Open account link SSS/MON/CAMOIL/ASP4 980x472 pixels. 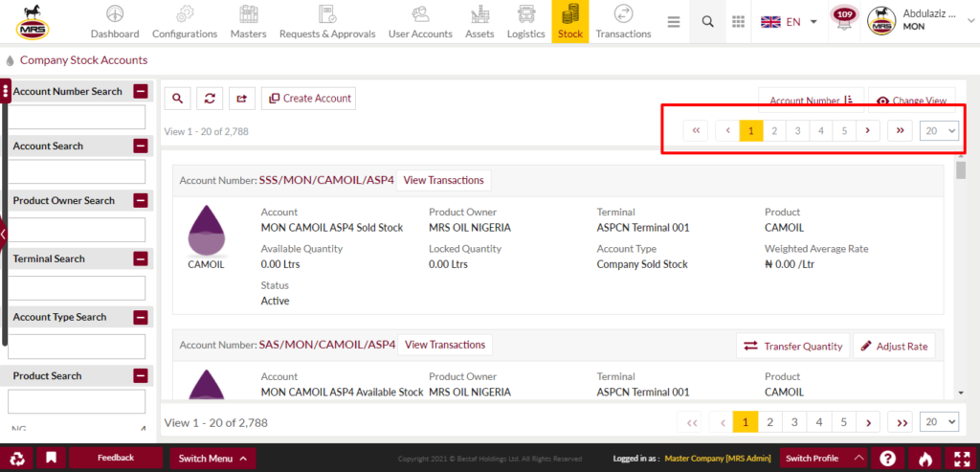click(327, 180)
